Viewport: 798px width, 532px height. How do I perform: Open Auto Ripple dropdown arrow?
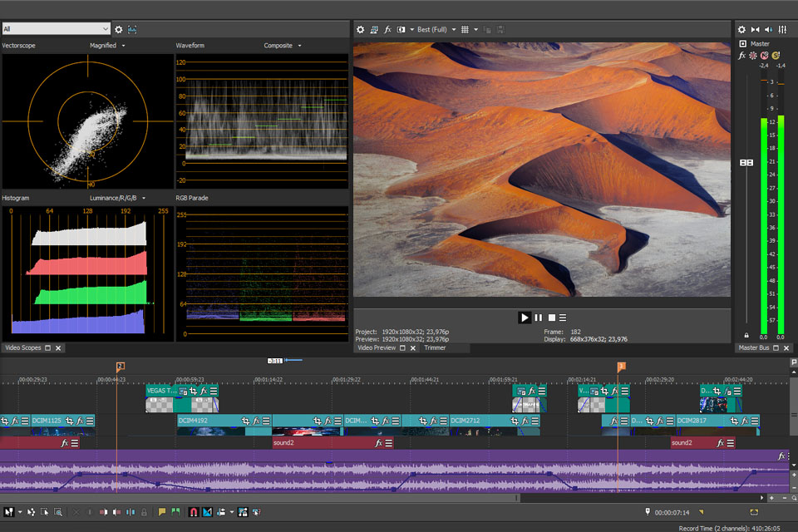coord(232,512)
